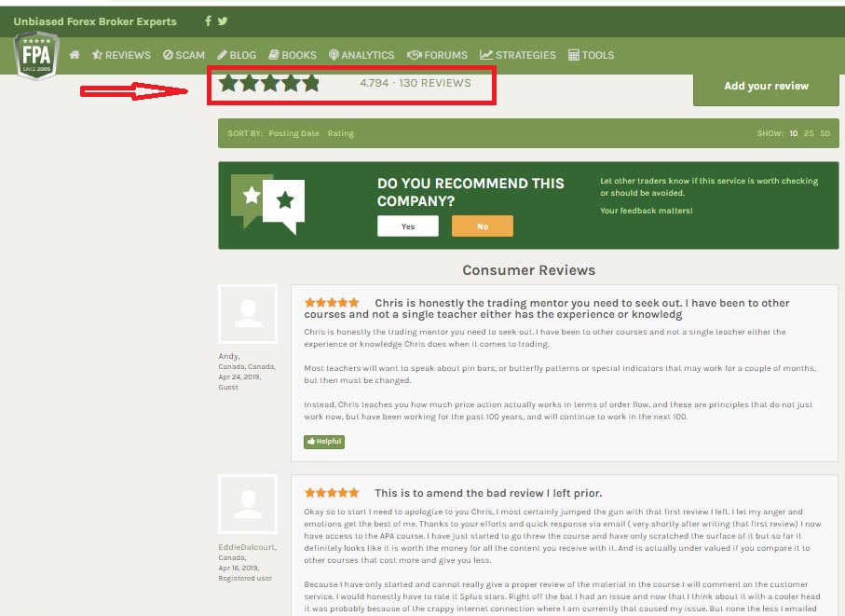Viewport: 845px width, 616px height.
Task: Open the Reviews menu
Action: pos(121,55)
